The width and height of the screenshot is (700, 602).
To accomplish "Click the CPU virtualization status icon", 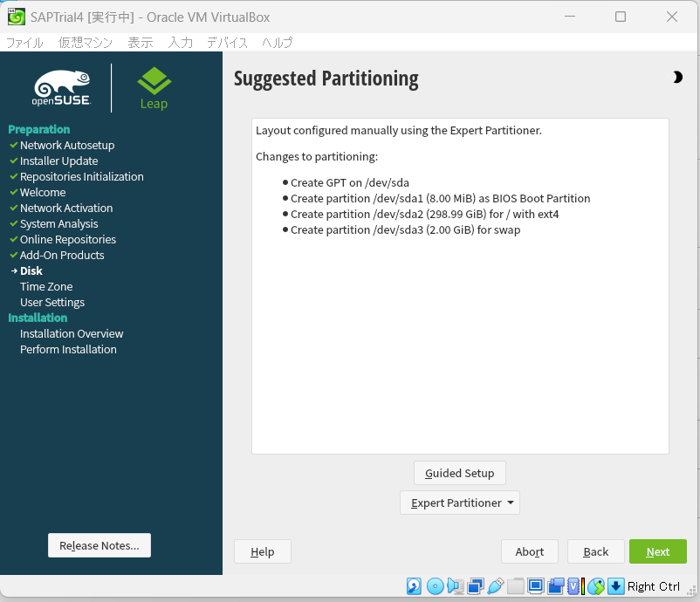I will click(x=576, y=586).
